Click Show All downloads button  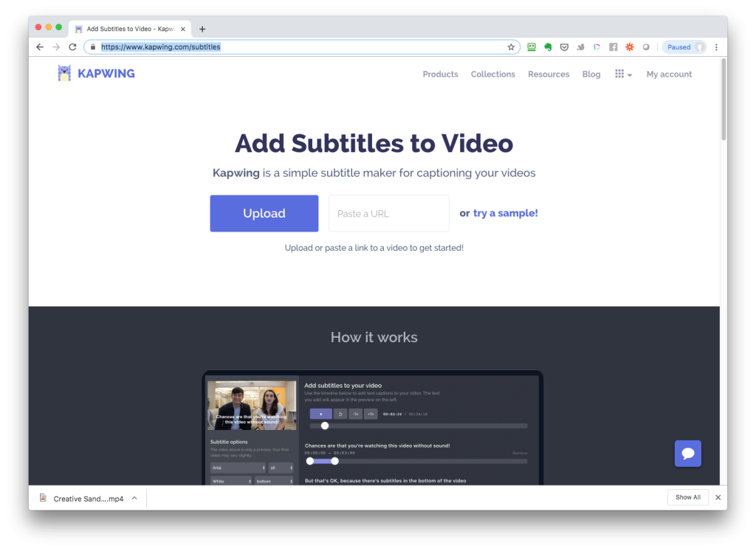[688, 497]
